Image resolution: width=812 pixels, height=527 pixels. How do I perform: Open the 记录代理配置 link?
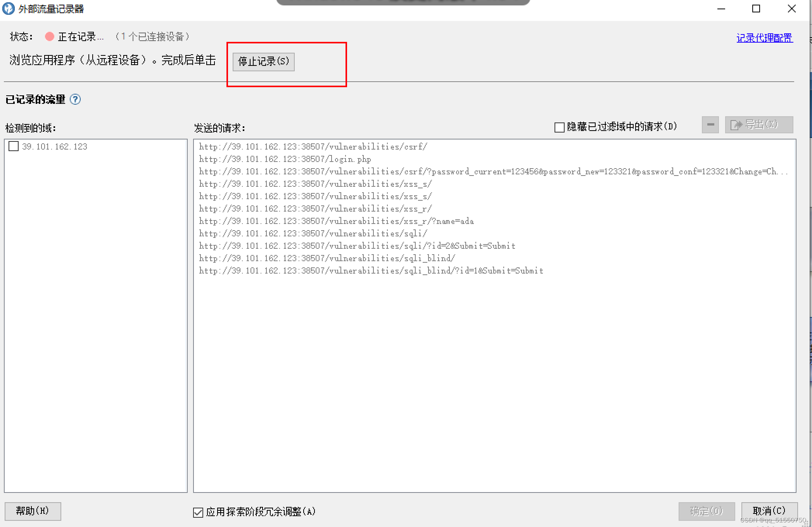[x=764, y=38]
